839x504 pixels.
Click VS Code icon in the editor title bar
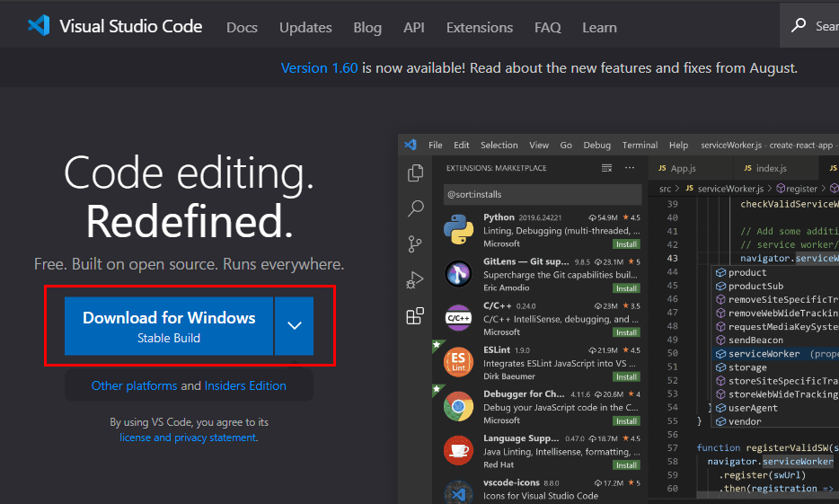click(411, 145)
